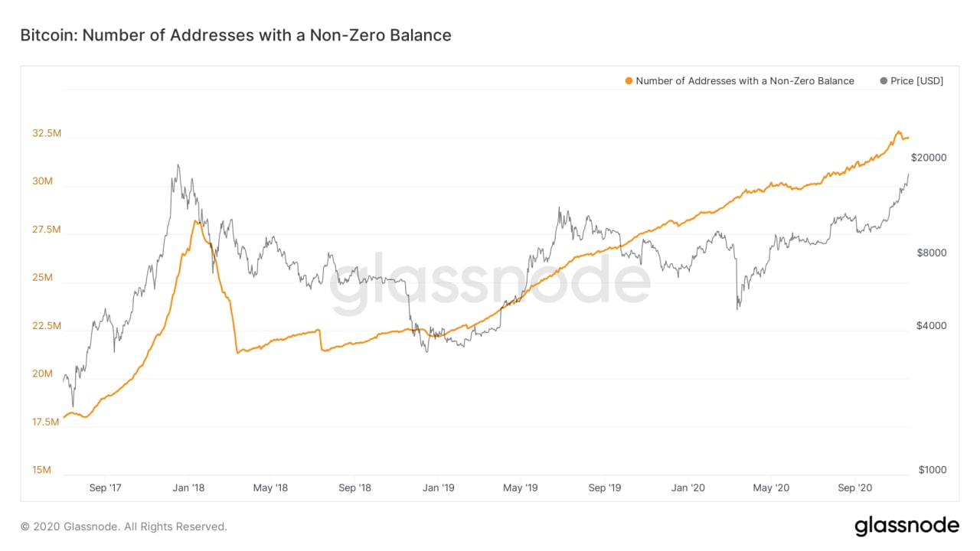980x551 pixels.
Task: Open the Glassnode copyright notice text
Action: pos(124,527)
